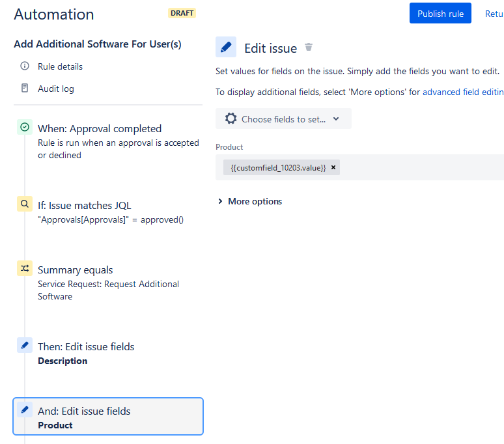Click the Edit issue heading text
Screen dimensions: 504x444
coord(271,49)
